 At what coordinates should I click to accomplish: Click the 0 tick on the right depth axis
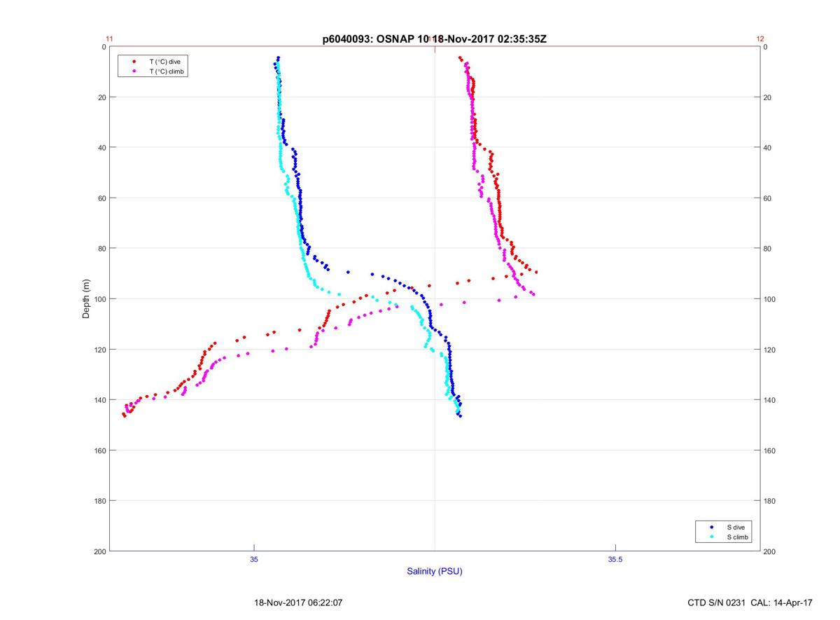(766, 47)
